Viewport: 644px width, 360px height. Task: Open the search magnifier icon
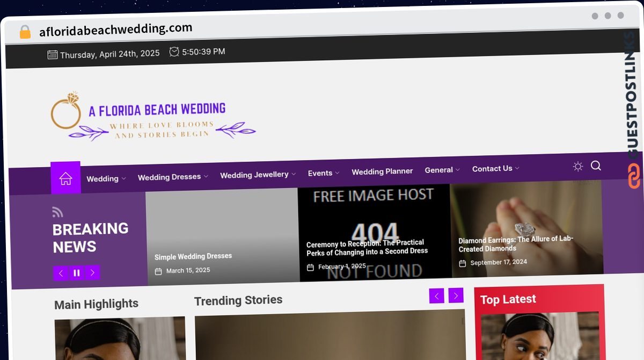pos(596,167)
